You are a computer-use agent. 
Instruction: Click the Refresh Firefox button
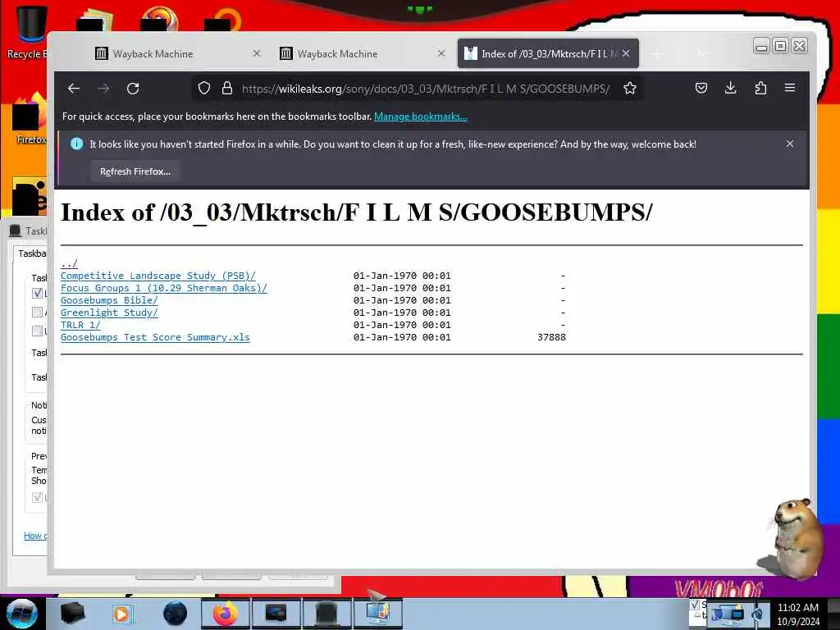coord(135,171)
